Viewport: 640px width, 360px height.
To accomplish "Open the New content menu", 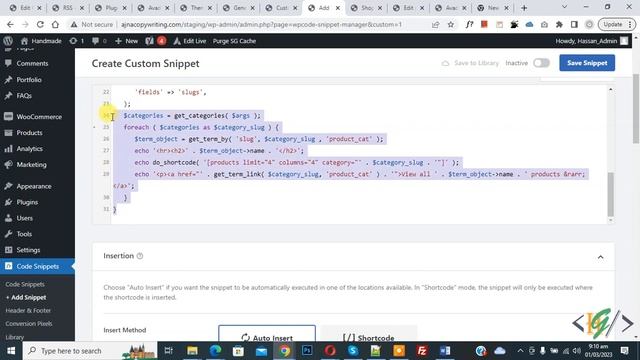I will tap(127, 41).
